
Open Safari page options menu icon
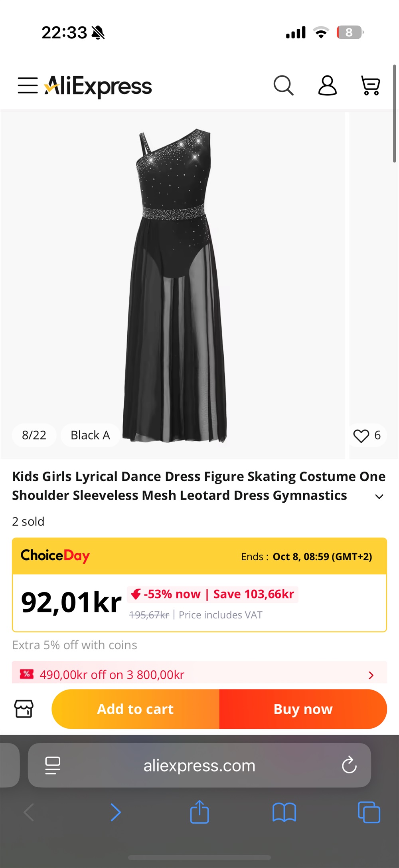click(x=53, y=765)
